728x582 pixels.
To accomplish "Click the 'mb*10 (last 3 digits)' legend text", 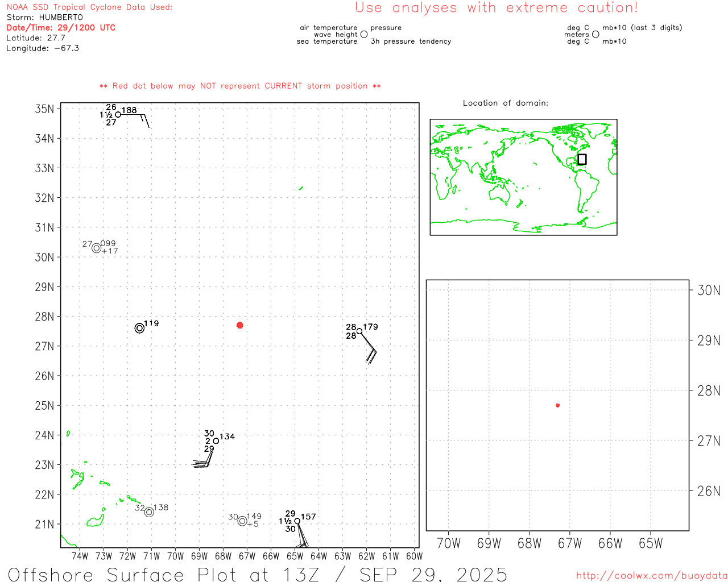I will (642, 28).
